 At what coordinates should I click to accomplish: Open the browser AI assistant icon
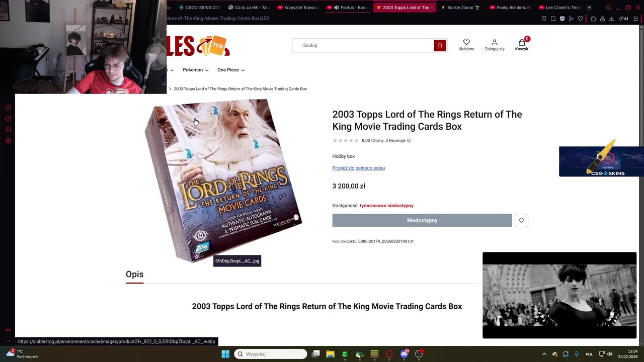coord(623,19)
